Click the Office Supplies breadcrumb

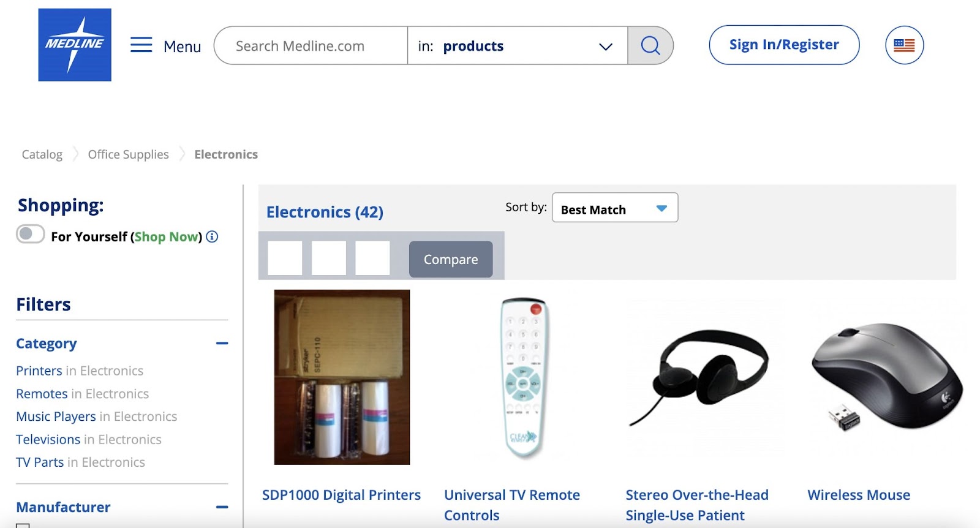(128, 154)
